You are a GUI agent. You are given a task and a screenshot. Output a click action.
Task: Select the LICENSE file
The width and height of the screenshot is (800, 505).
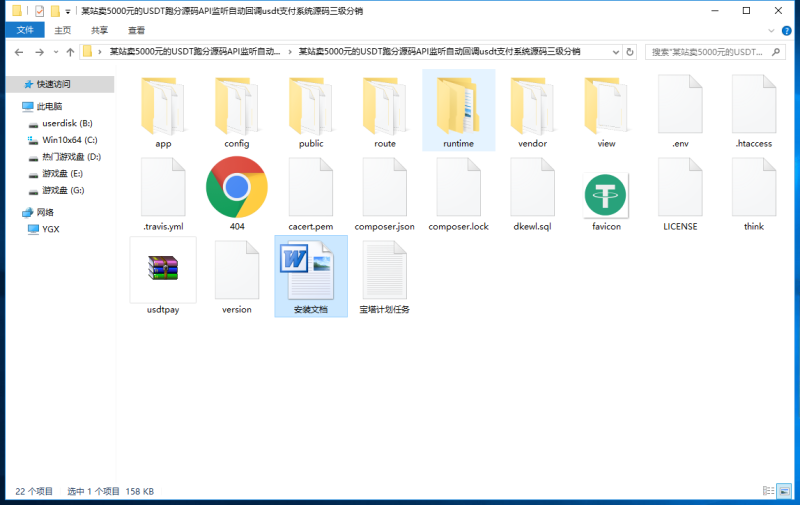[680, 194]
